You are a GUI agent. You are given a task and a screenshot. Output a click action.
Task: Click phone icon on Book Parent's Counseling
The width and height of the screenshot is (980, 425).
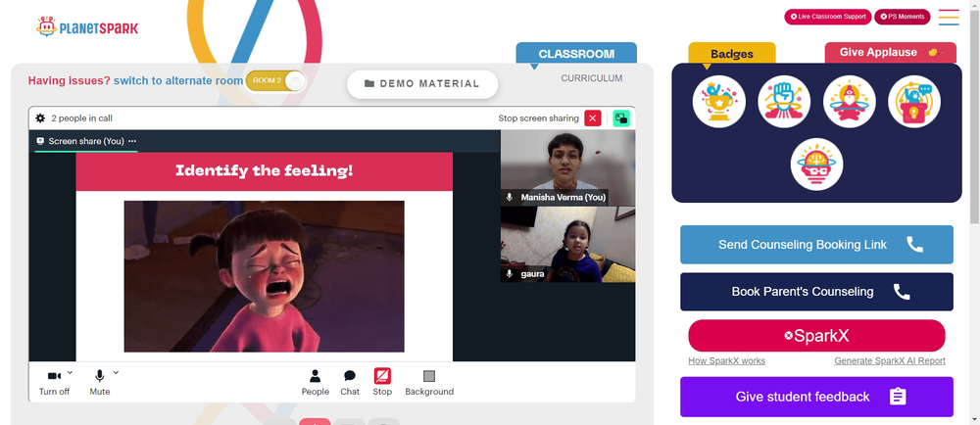point(902,292)
